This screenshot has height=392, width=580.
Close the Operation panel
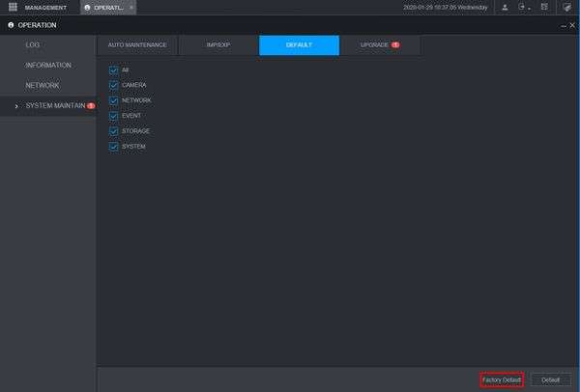click(572, 25)
